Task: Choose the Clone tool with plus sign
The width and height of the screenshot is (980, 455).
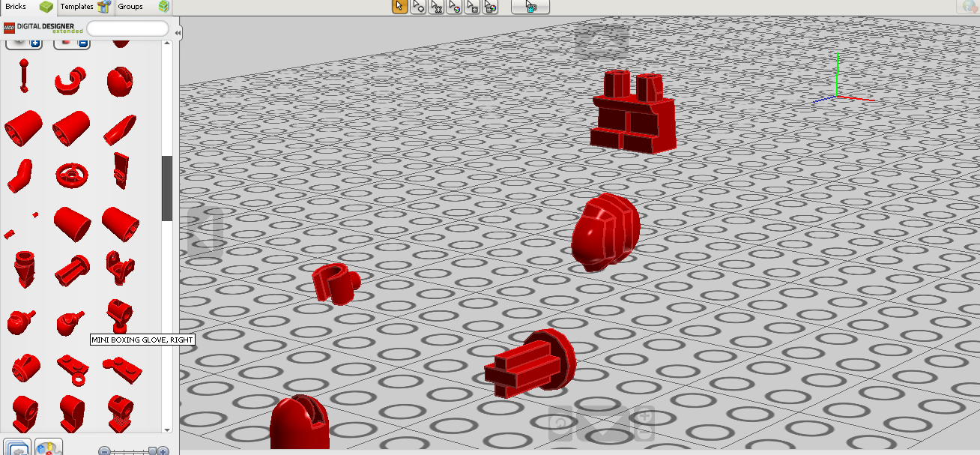Action: point(418,7)
